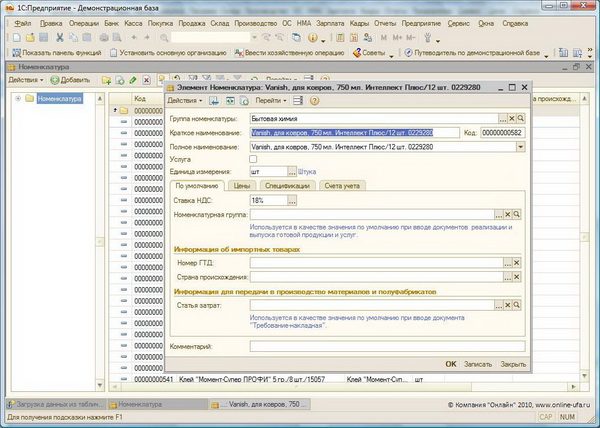This screenshot has height=428, width=600.
Task: Click the ellipsis selector for Ставка НДС
Action: click(x=292, y=200)
